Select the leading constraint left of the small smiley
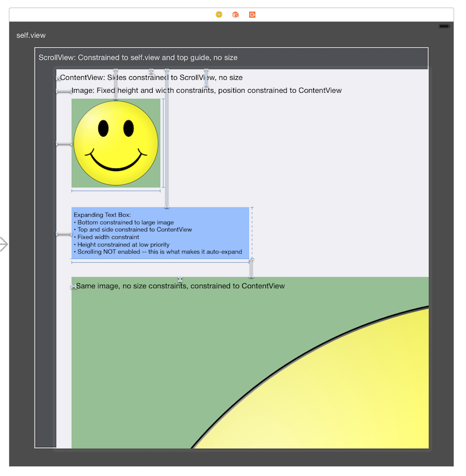The height and width of the screenshot is (476, 466). click(x=64, y=144)
